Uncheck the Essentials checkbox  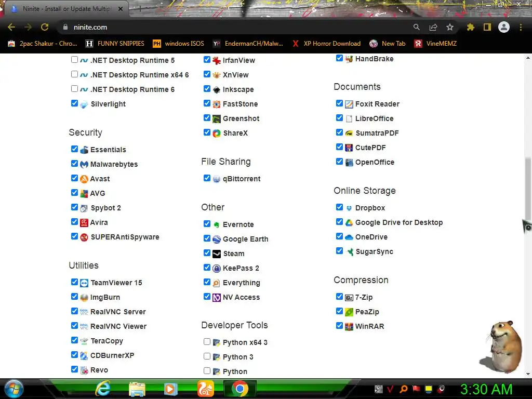74,149
